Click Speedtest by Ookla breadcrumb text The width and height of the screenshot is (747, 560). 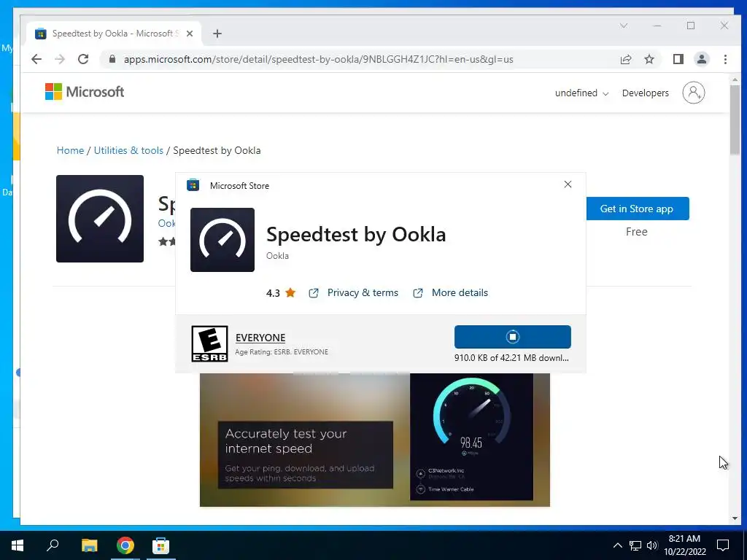coord(217,150)
